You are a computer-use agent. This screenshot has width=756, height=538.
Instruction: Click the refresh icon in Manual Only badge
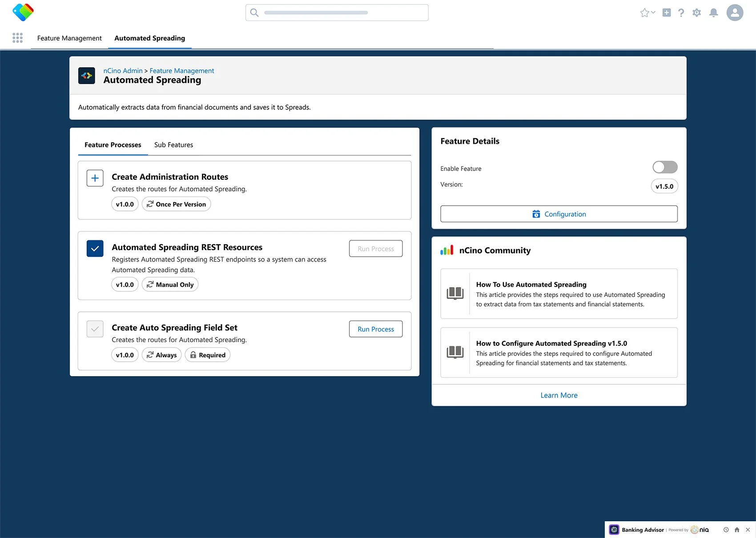click(150, 284)
